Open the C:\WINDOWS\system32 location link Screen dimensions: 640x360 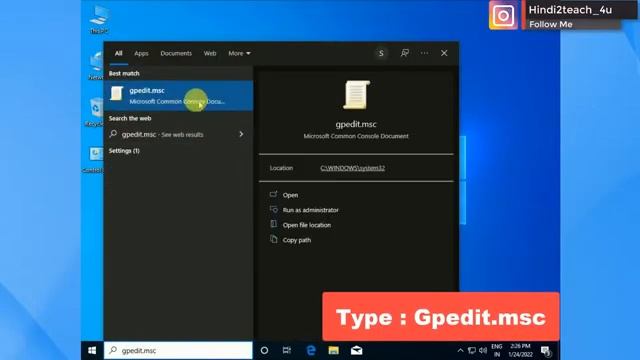point(352,168)
